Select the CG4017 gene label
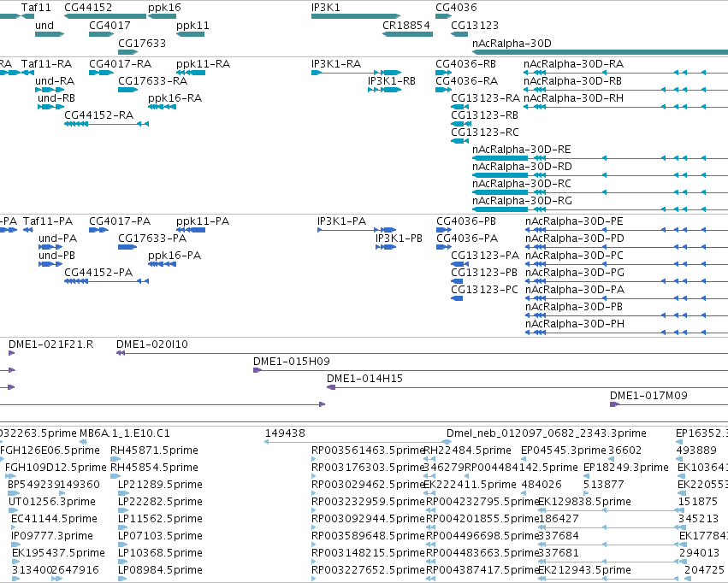This screenshot has height=583, width=728. click(109, 25)
